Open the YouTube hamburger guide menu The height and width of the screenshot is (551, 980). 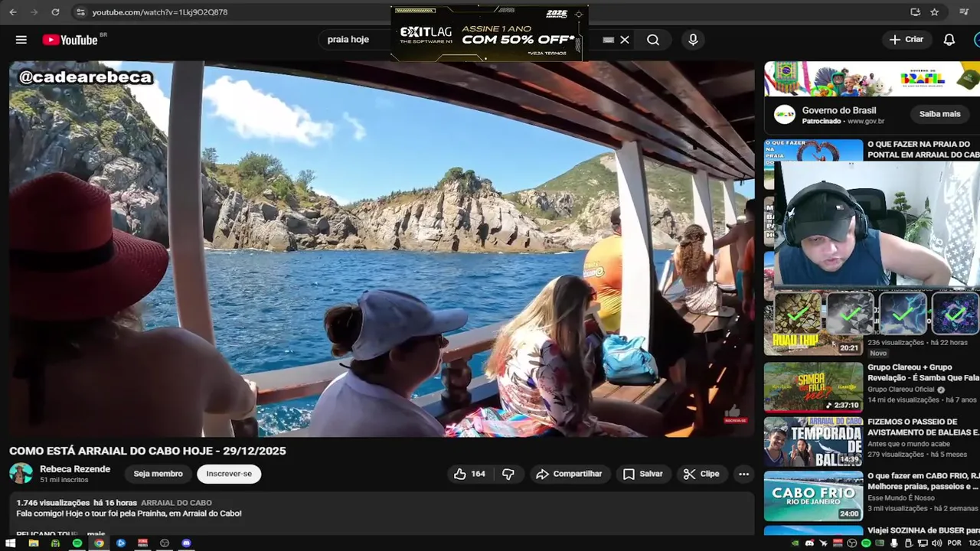[x=21, y=40]
